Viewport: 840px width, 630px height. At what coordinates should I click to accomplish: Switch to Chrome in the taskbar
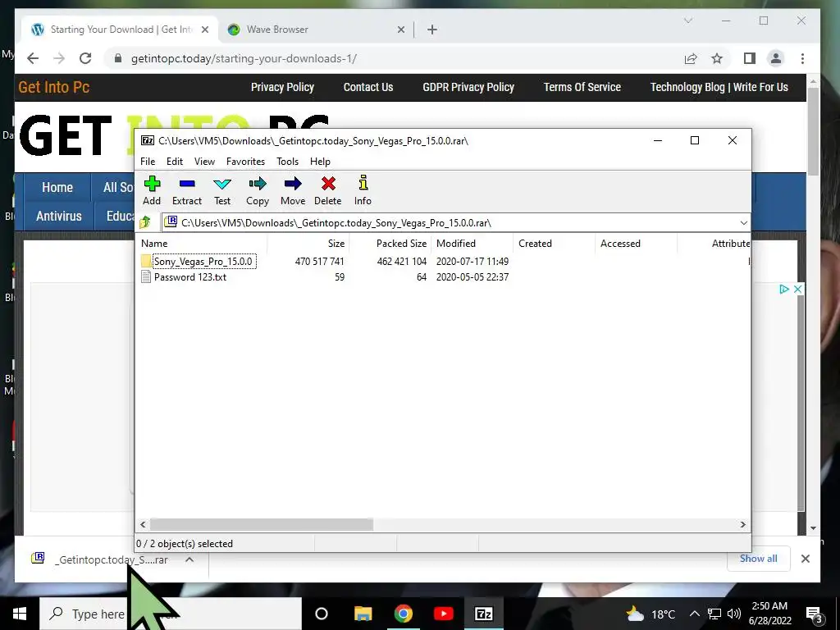point(403,614)
